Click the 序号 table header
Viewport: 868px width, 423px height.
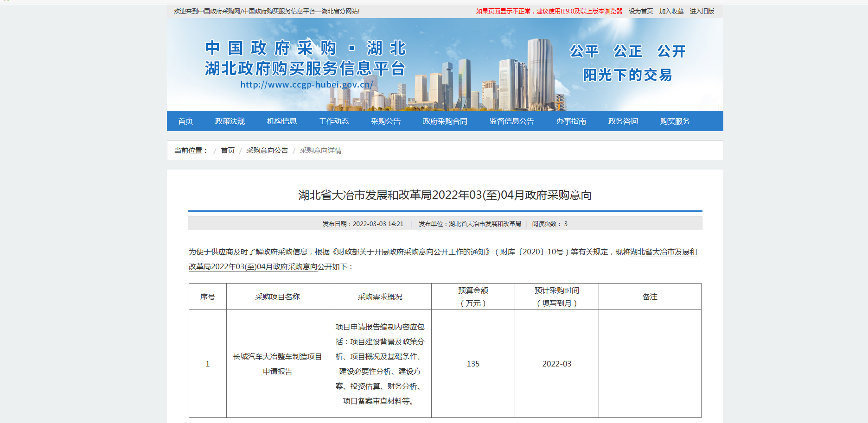pos(208,297)
